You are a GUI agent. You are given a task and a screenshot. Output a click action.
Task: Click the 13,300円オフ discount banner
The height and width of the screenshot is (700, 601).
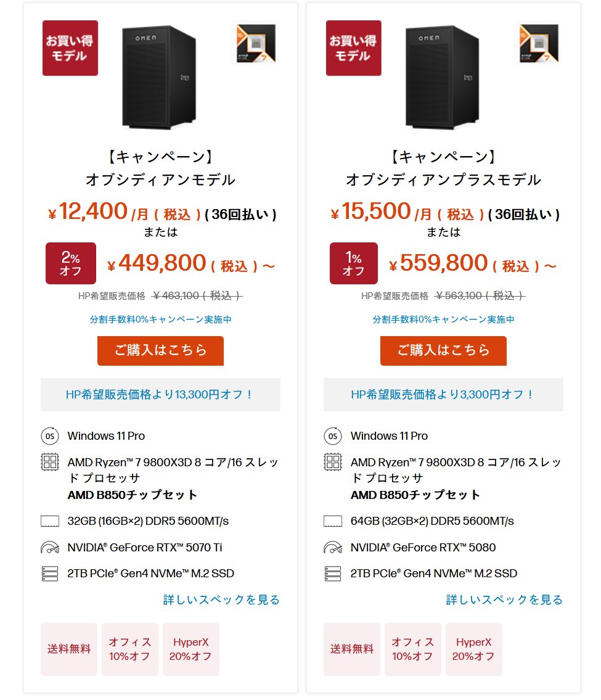(160, 395)
